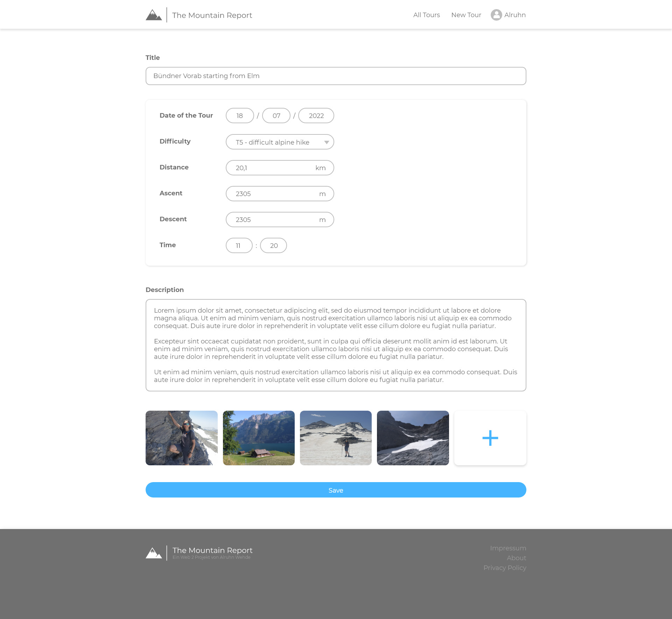Click the alpine meadow photo thumbnail
The width and height of the screenshot is (672, 619).
(x=258, y=437)
